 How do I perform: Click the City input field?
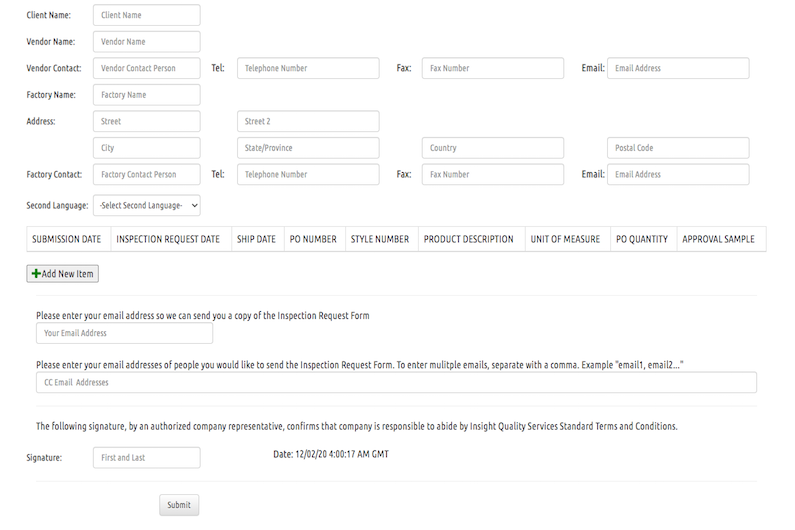146,148
